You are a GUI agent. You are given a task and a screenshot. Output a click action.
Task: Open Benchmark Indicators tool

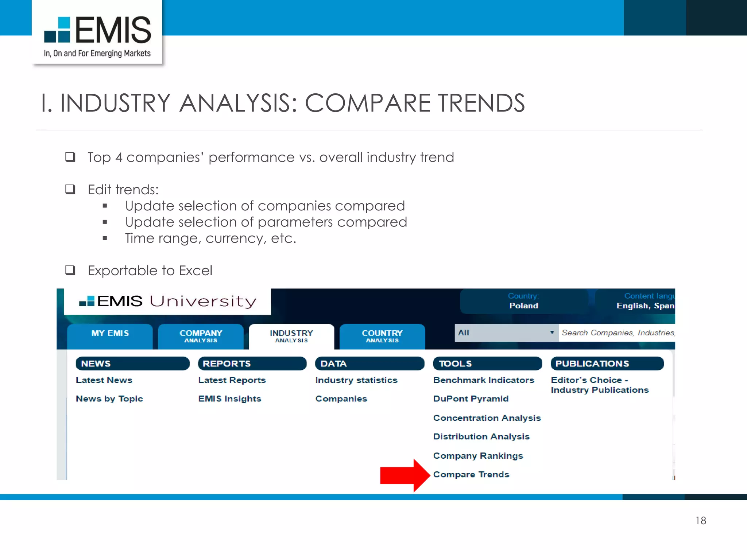[x=484, y=380]
